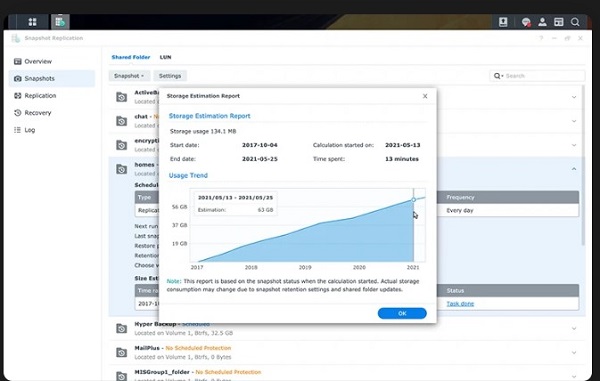Open Recovery in the sidebar

click(x=52, y=113)
